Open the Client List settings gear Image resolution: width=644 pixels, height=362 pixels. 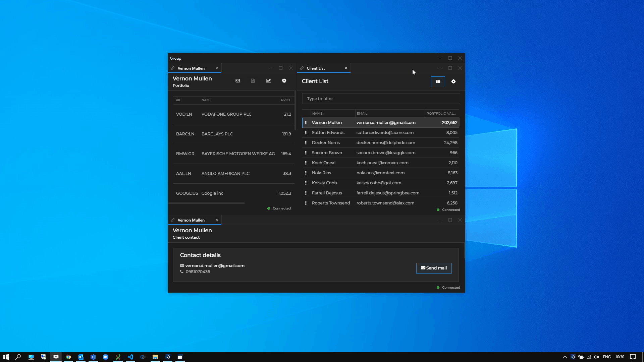click(453, 81)
